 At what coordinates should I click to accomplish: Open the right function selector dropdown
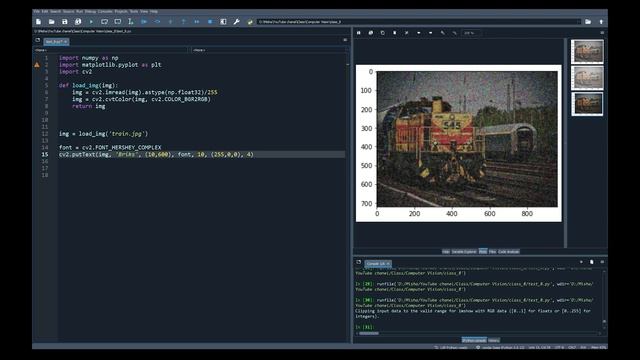point(269,50)
